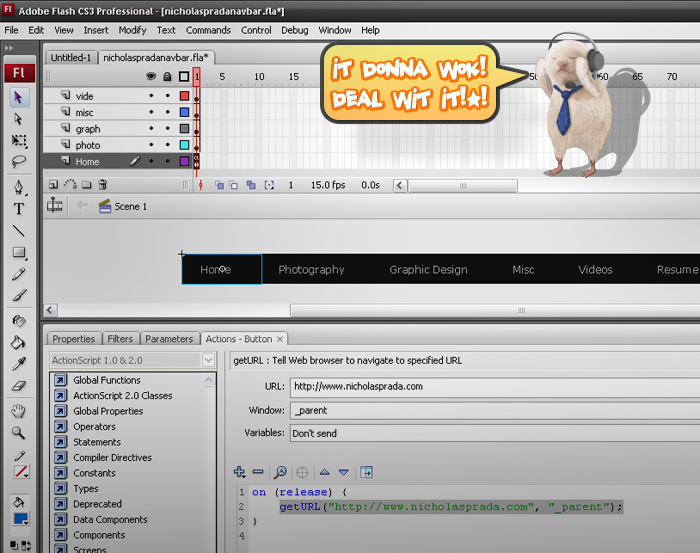The height and width of the screenshot is (553, 700).
Task: Click the Graphic Design nav button
Action: coord(428,270)
